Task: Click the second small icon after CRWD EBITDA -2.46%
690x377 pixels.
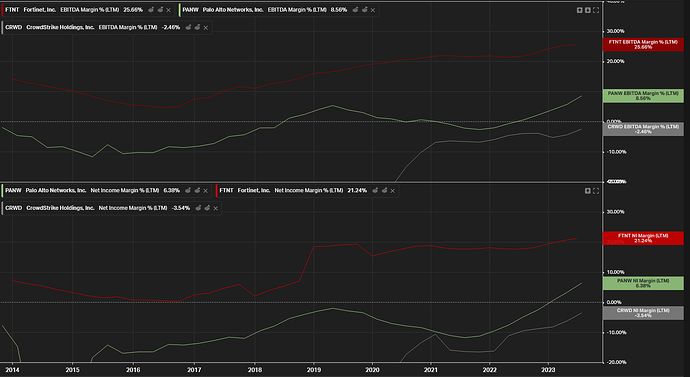Action: (x=198, y=27)
